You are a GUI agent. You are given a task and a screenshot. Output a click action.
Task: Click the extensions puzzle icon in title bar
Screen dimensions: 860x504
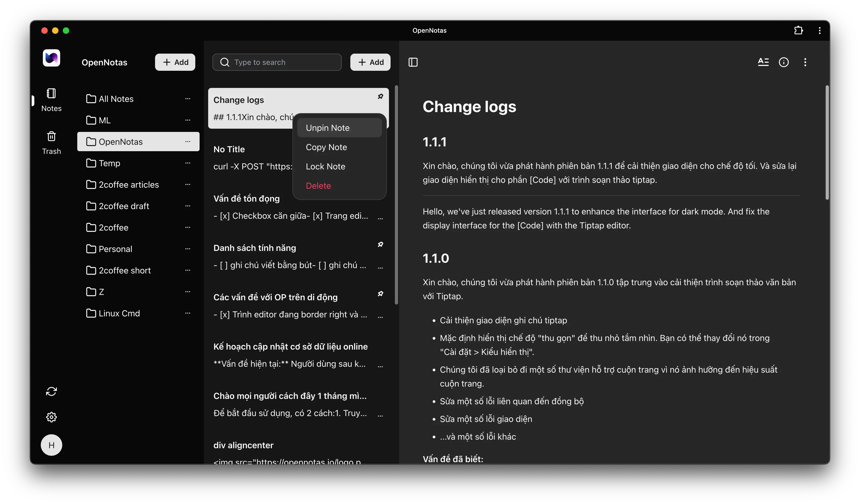(798, 30)
